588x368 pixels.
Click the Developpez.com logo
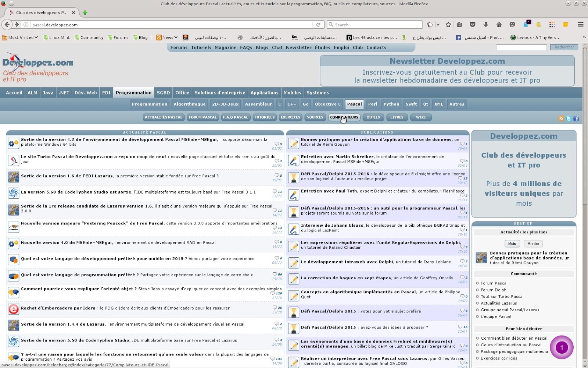point(38,68)
